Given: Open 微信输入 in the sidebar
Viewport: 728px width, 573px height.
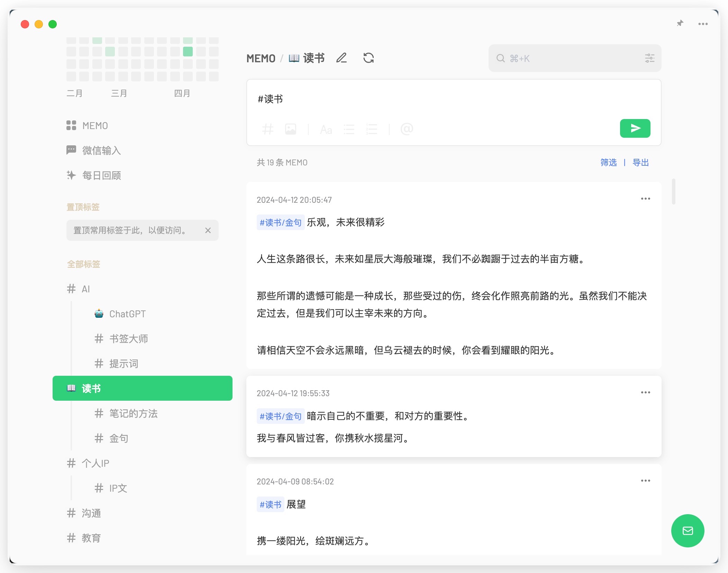Looking at the screenshot, I should 101,151.
